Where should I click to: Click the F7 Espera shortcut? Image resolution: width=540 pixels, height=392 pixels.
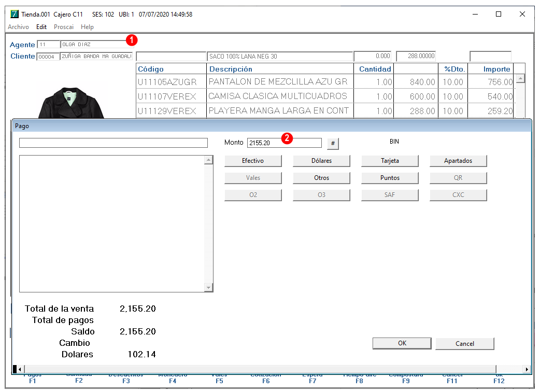[x=312, y=379]
